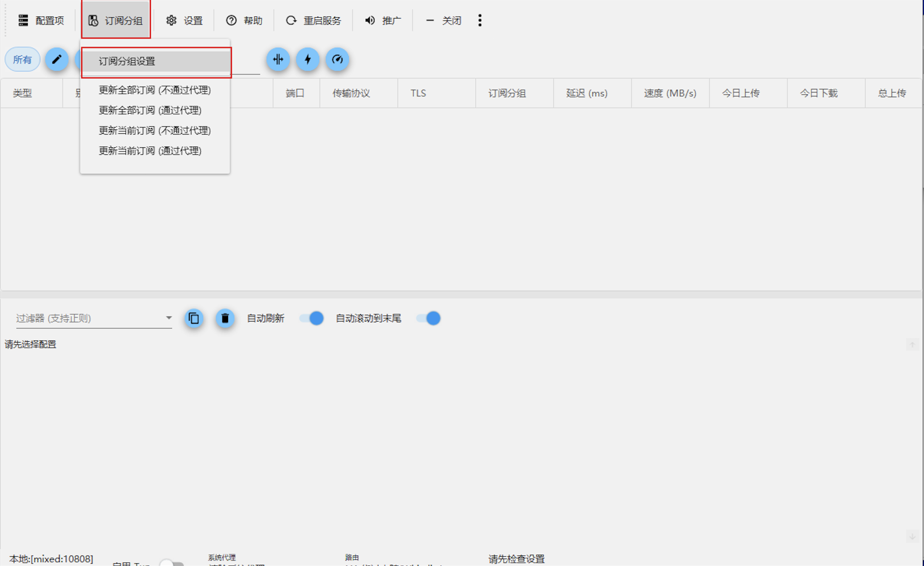The height and width of the screenshot is (566, 924).
Task: Expand the 过滤器 filter dropdown arrow
Action: [x=169, y=318]
